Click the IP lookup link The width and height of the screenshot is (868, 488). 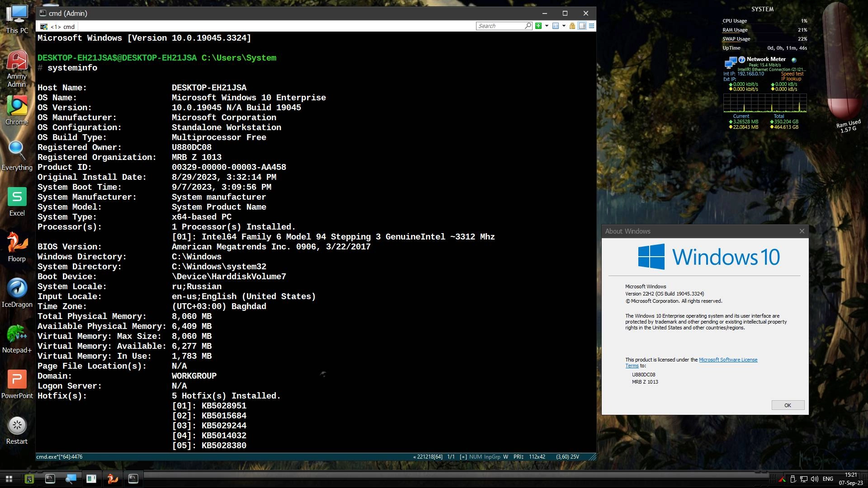[x=791, y=79]
